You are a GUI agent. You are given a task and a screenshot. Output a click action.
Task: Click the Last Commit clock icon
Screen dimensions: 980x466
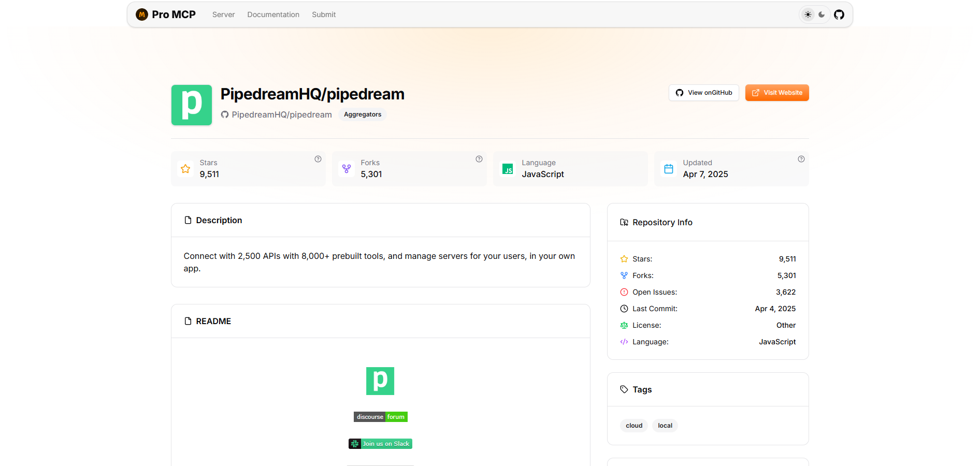click(624, 309)
